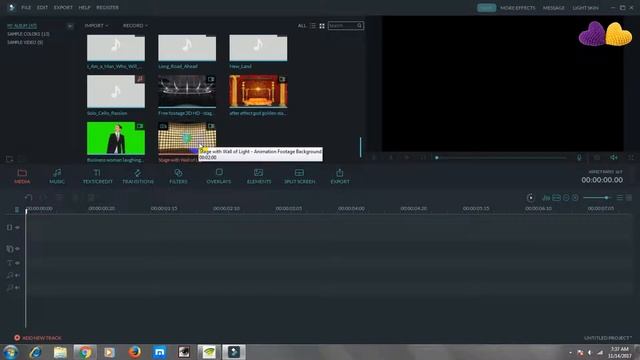The height and width of the screenshot is (360, 640).
Task: Click the collapse arrow next to My Album
Action: pyautogui.click(x=70, y=26)
